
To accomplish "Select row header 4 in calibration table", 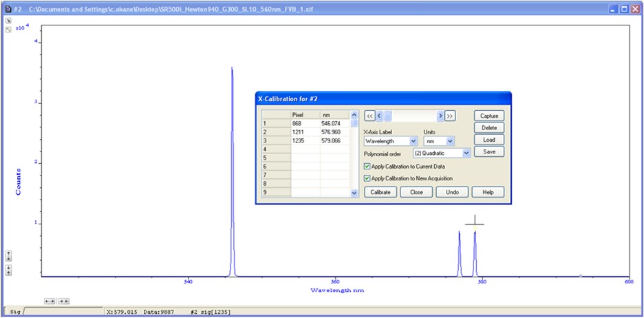I will point(277,149).
